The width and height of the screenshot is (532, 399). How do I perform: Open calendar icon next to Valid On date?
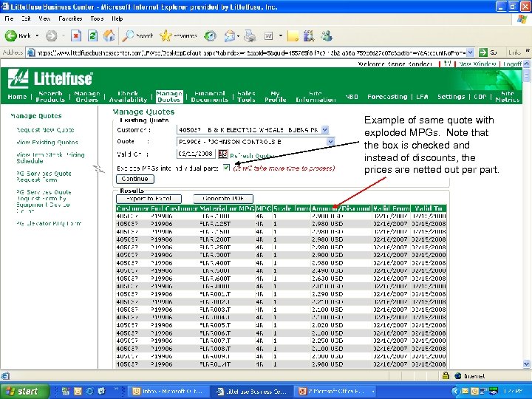coord(223,154)
